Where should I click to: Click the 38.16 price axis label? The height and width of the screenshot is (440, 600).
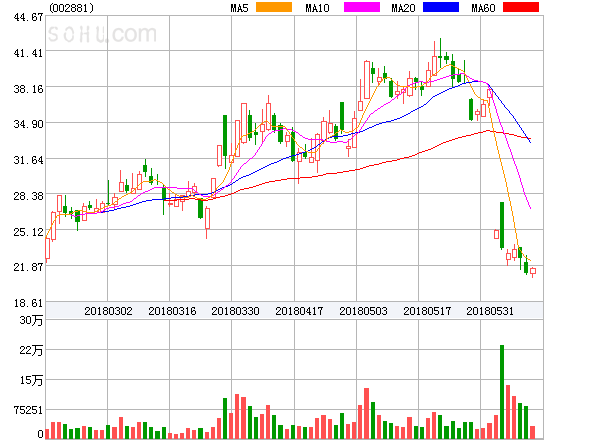pos(28,90)
